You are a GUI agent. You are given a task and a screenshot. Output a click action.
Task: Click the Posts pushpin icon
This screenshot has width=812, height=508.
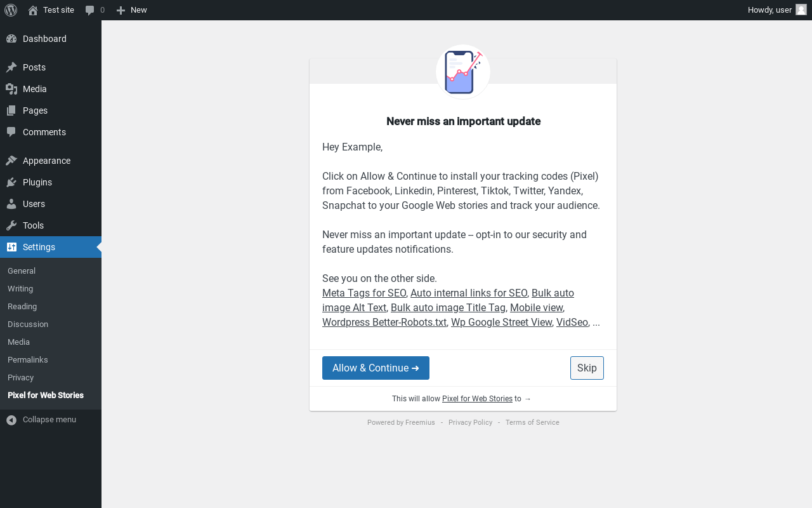pyautogui.click(x=11, y=67)
